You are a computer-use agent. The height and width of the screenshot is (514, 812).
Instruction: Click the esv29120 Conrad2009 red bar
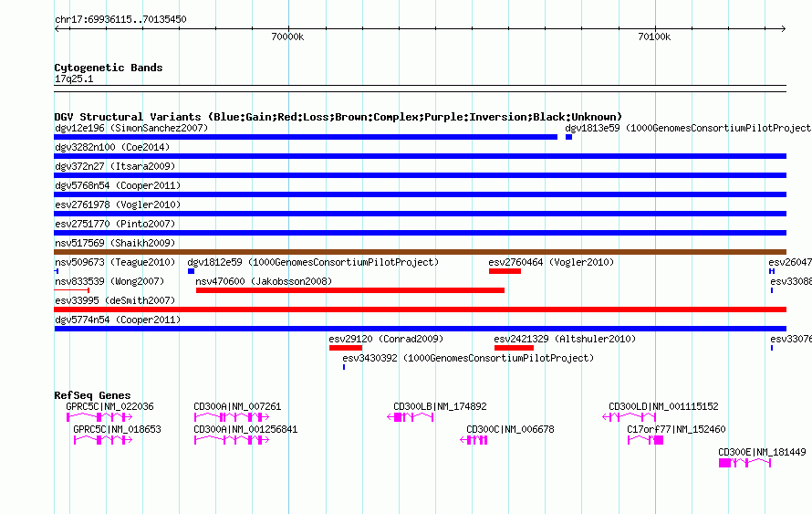(346, 348)
